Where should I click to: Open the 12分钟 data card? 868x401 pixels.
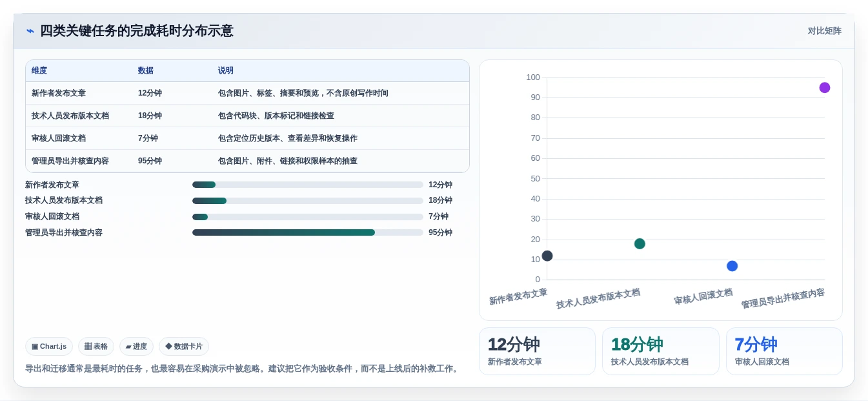pos(537,351)
